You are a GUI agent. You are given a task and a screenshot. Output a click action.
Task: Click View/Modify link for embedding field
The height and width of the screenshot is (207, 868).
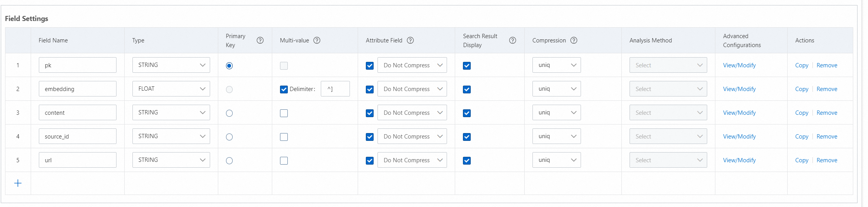point(739,89)
